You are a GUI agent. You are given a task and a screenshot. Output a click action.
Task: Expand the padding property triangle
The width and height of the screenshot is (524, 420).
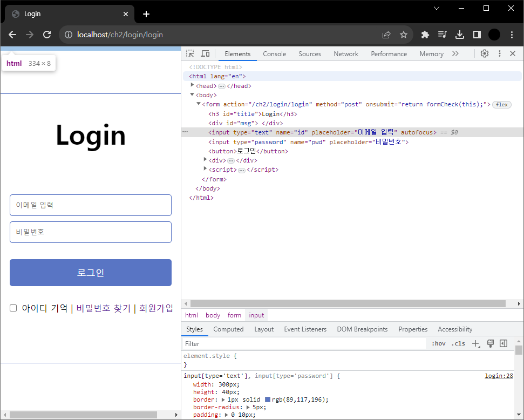pyautogui.click(x=226, y=415)
